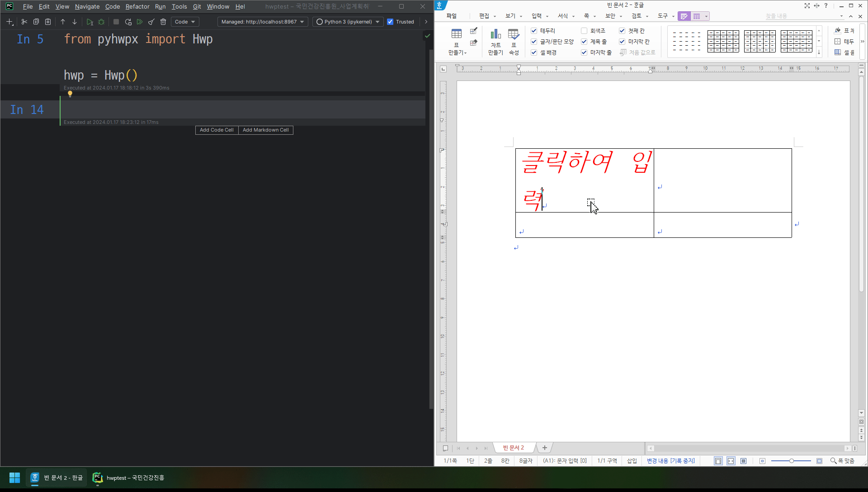Click the debug cell bug icon
868x492 pixels.
(101, 22)
